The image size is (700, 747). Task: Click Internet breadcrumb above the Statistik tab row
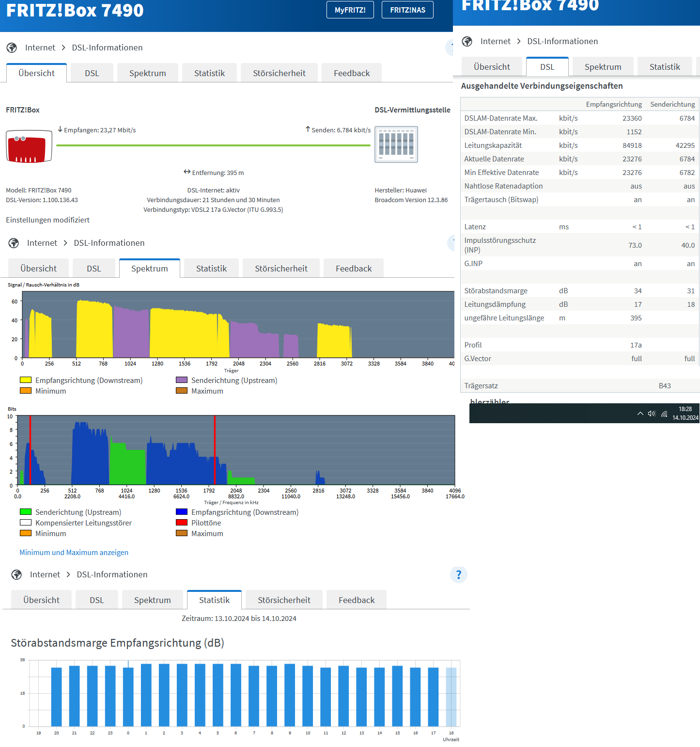click(x=45, y=574)
